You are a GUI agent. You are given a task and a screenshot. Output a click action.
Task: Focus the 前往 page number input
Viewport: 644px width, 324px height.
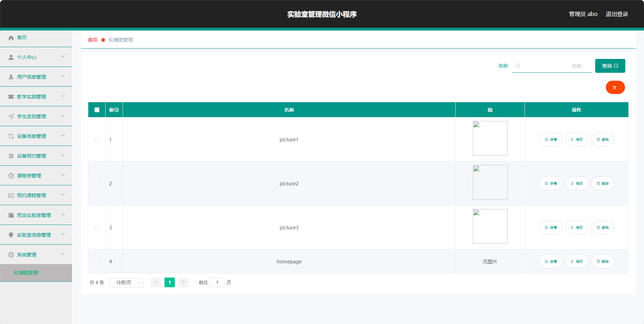click(217, 283)
